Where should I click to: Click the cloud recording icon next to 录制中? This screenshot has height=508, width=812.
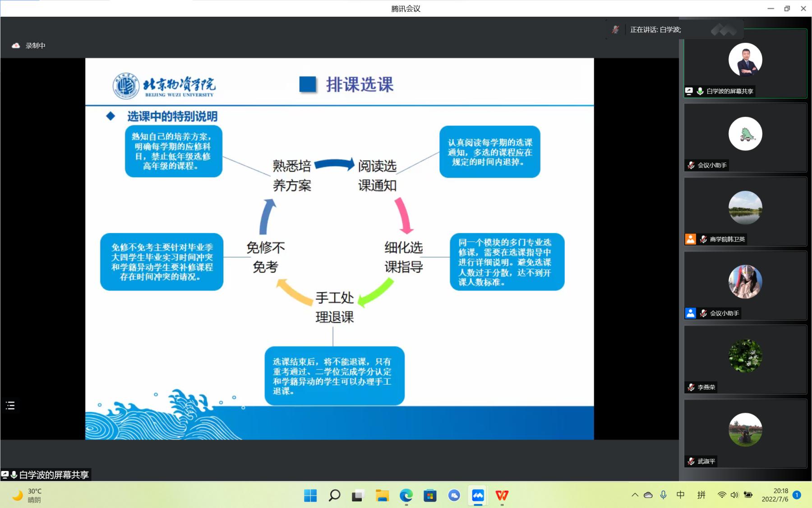[x=16, y=46]
